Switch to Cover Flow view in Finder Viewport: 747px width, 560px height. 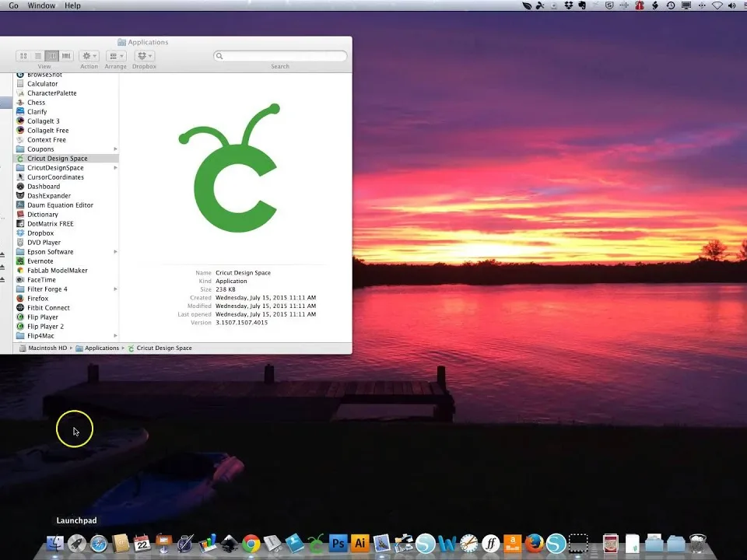(65, 55)
